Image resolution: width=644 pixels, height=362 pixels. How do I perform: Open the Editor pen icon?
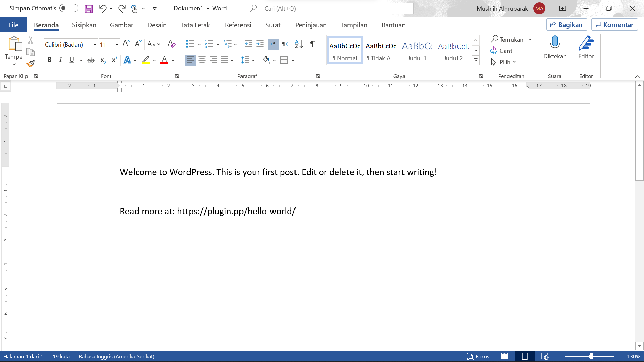[586, 48]
